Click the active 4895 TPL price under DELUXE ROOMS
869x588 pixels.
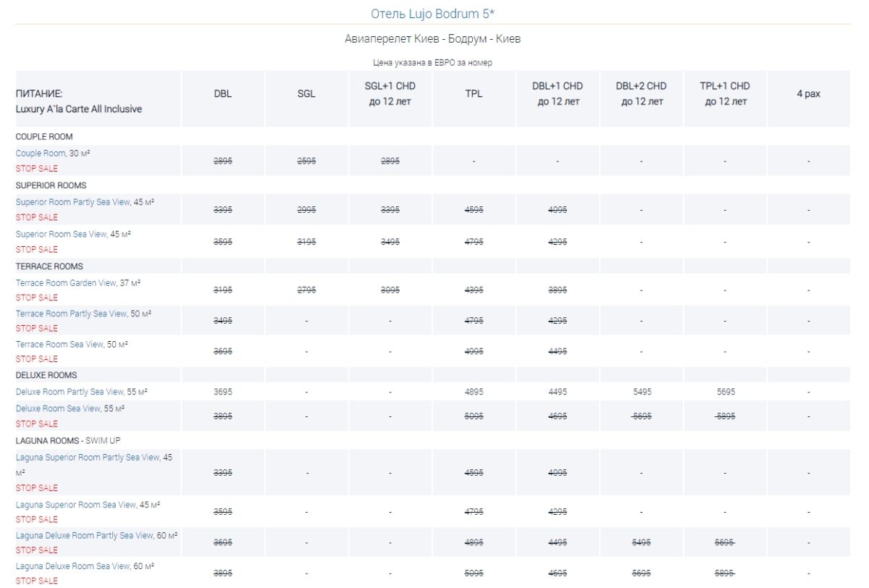(x=474, y=392)
